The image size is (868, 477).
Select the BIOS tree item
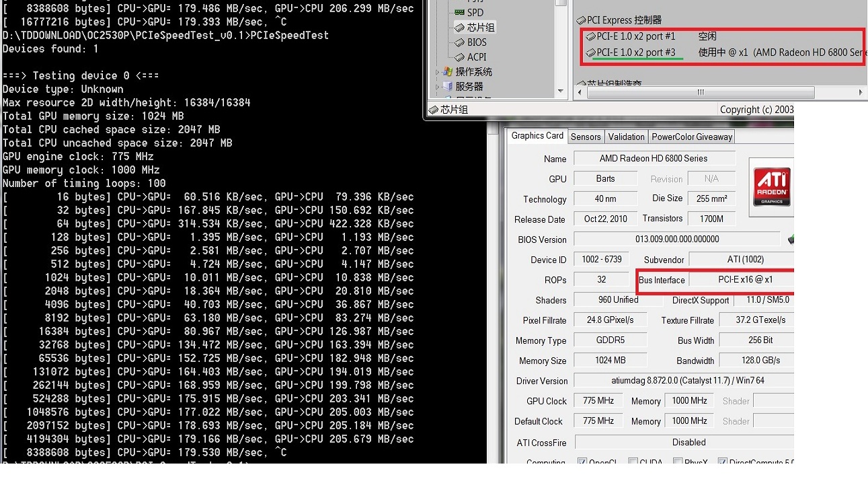pyautogui.click(x=477, y=42)
